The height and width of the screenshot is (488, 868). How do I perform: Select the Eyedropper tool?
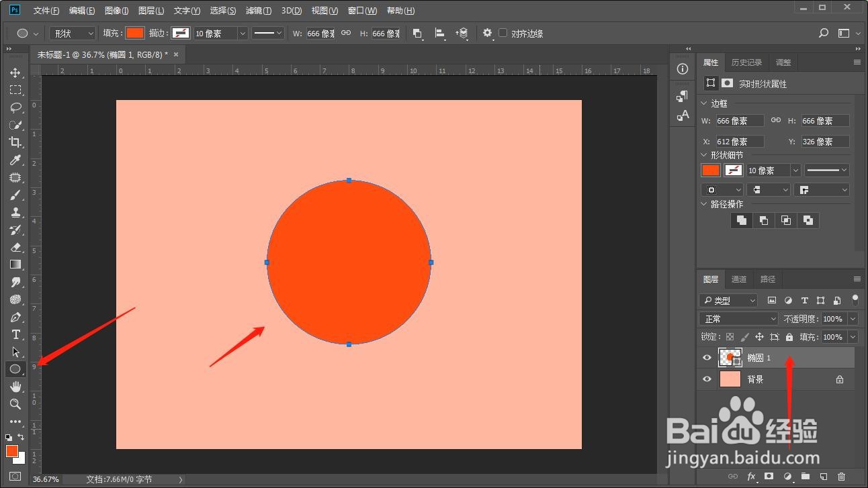coord(15,160)
